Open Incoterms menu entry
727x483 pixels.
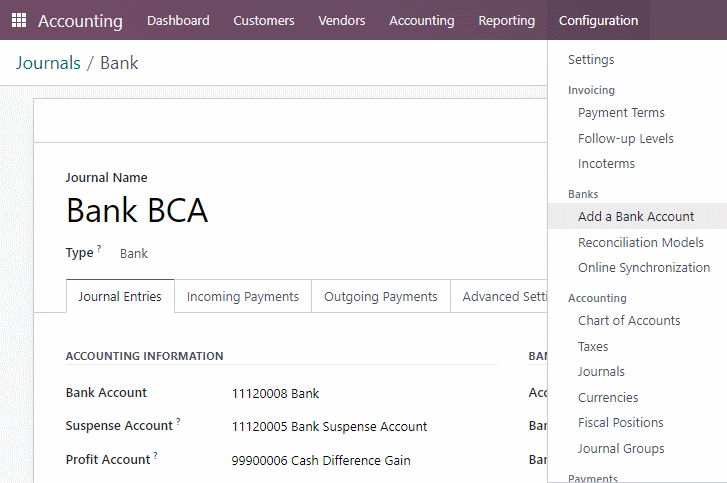tap(606, 164)
